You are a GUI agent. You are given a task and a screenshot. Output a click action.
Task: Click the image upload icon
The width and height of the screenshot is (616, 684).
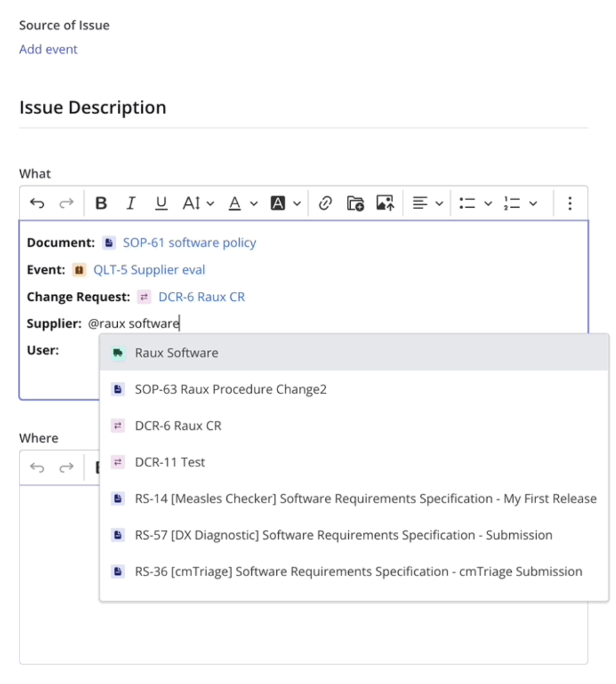point(385,203)
